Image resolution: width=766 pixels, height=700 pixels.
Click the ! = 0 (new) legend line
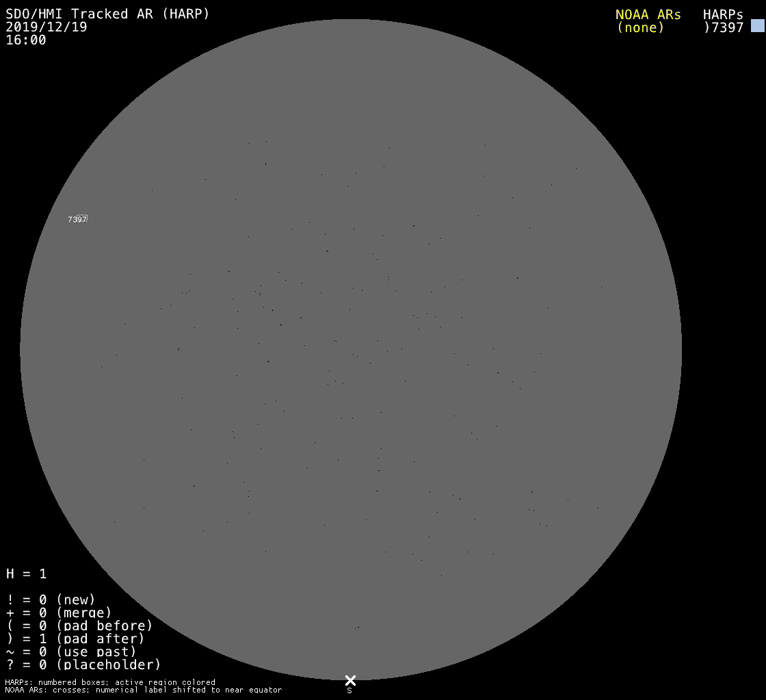point(51,600)
